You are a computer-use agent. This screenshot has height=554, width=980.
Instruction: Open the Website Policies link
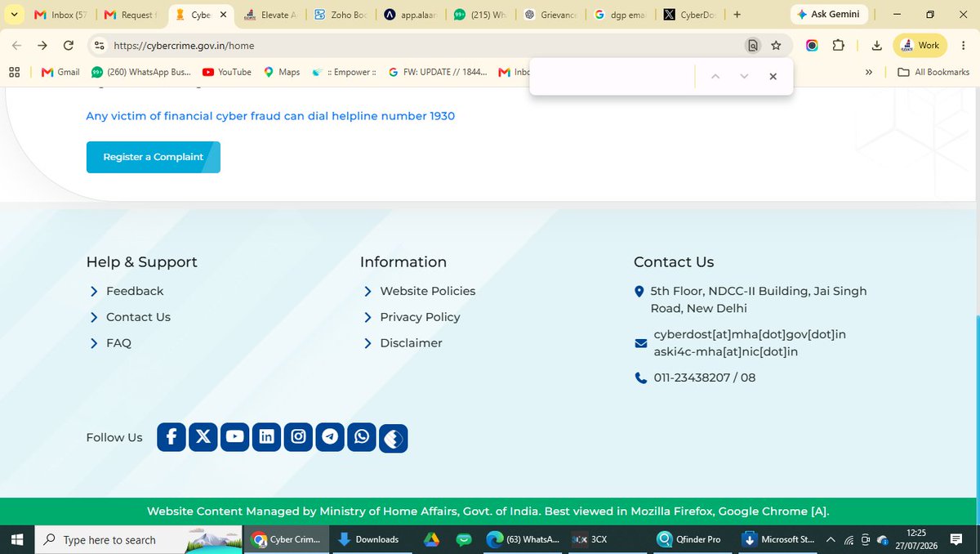pyautogui.click(x=427, y=291)
